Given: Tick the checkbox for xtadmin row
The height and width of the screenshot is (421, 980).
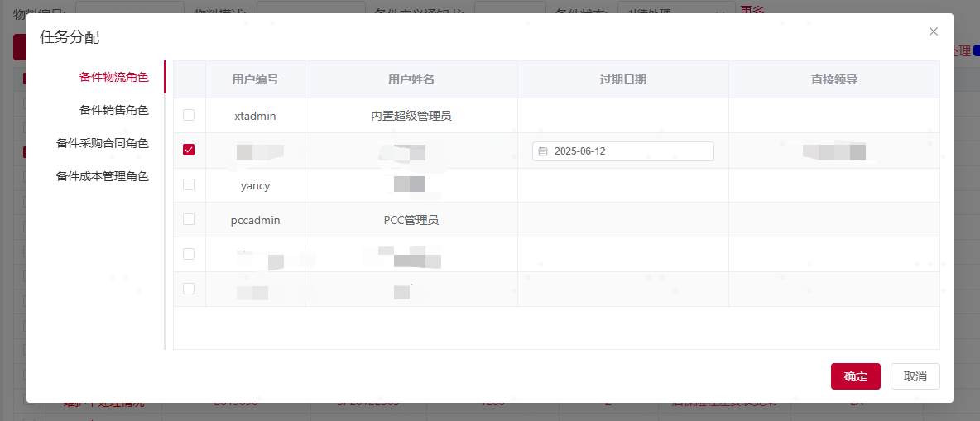Looking at the screenshot, I should (189, 115).
